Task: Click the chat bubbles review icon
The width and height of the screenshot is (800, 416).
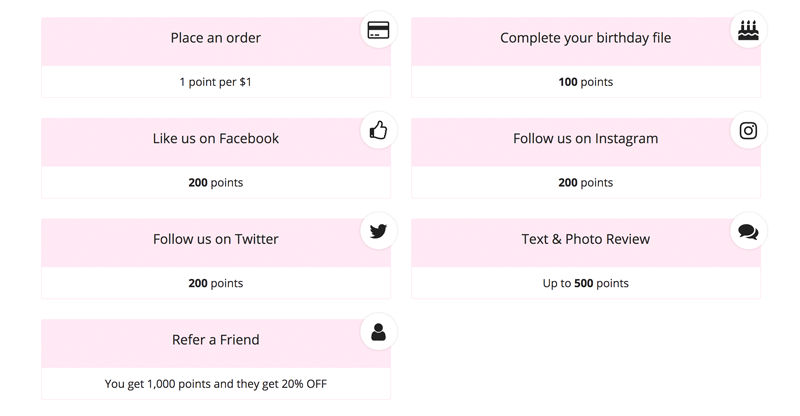Action: [x=748, y=232]
